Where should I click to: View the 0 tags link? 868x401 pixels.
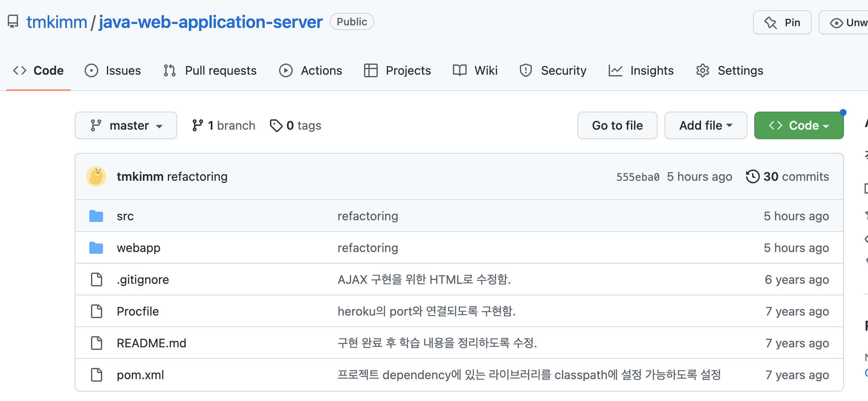[x=296, y=125]
